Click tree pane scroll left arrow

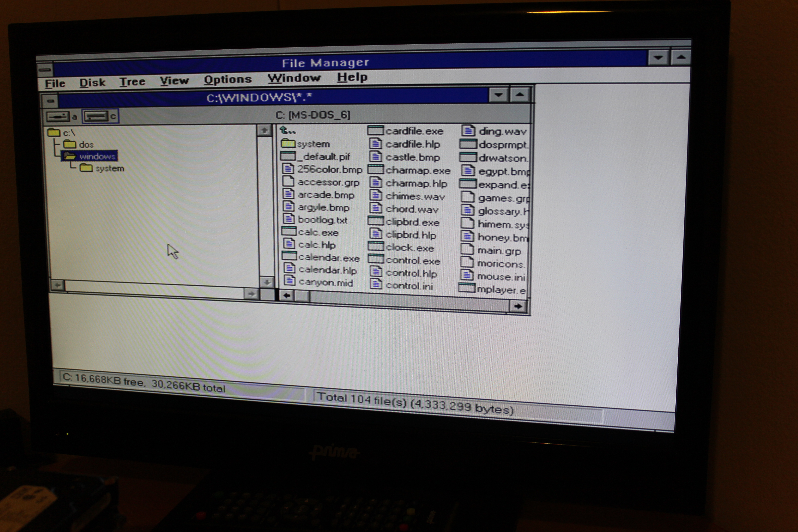(58, 285)
